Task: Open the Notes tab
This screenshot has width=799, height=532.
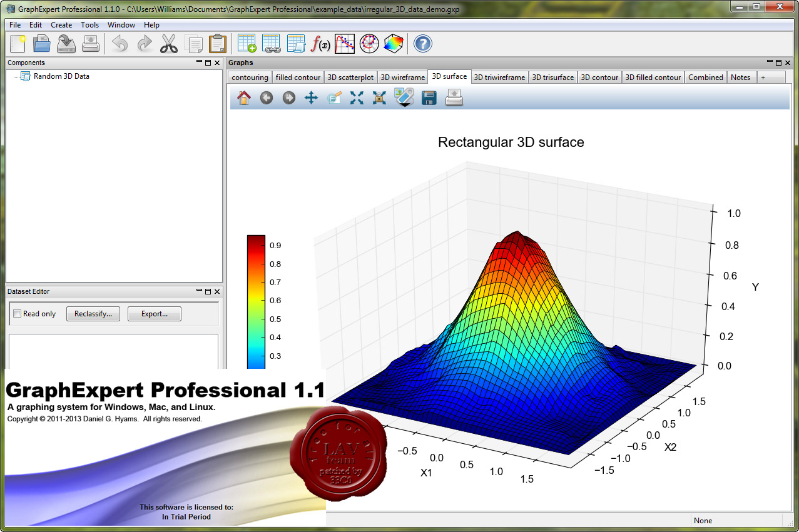Action: point(740,78)
